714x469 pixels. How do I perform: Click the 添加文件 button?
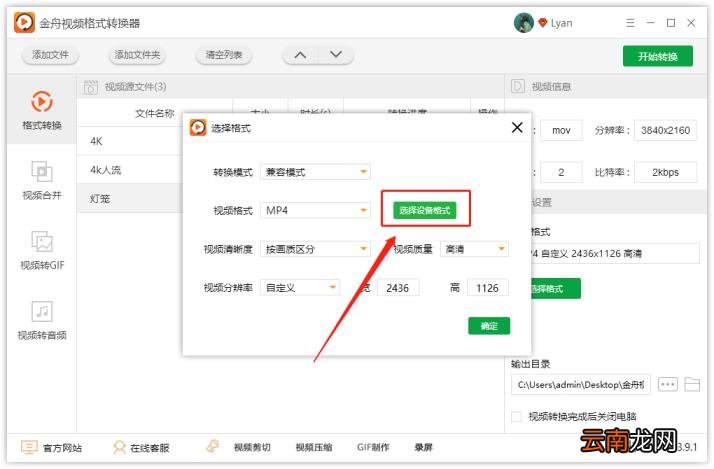pyautogui.click(x=50, y=55)
